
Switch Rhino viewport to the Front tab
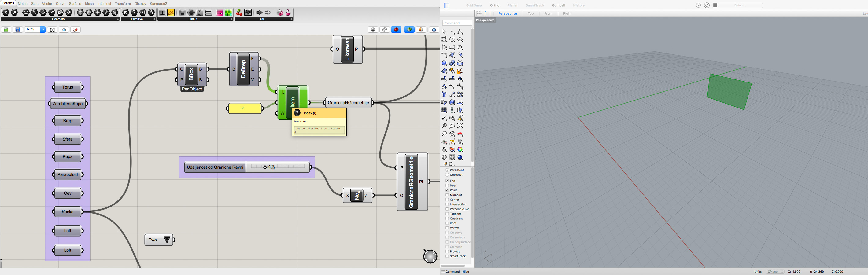(x=548, y=13)
